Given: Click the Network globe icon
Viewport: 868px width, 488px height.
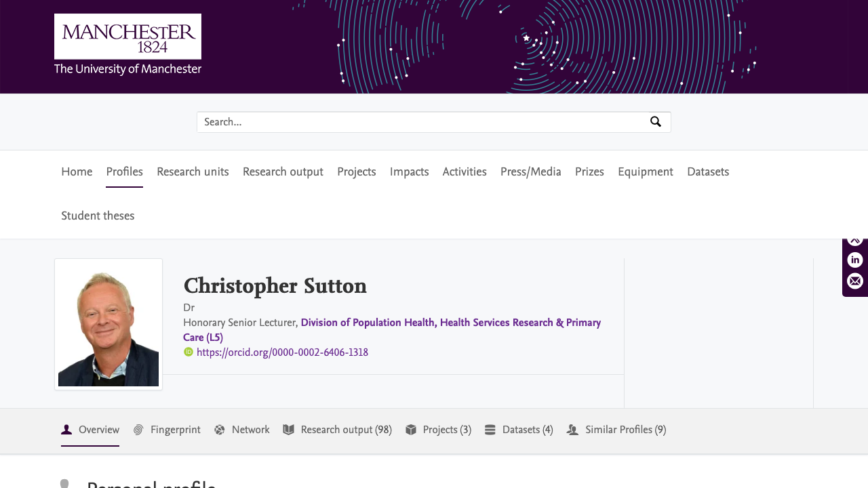Looking at the screenshot, I should click(x=218, y=429).
